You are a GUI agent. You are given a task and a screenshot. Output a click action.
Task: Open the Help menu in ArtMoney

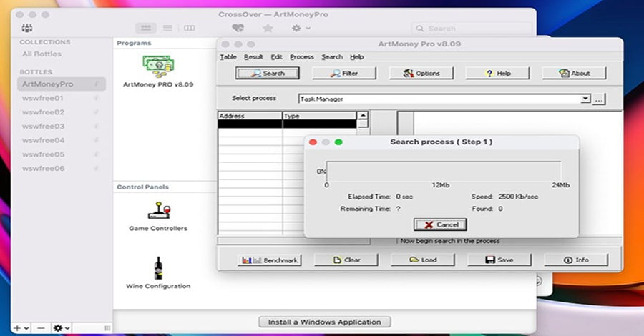[x=357, y=57]
